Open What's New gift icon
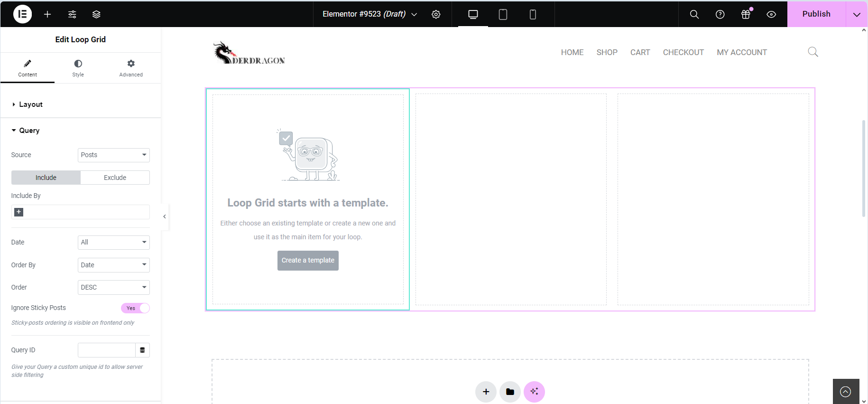Viewport: 868px width, 404px height. tap(746, 14)
